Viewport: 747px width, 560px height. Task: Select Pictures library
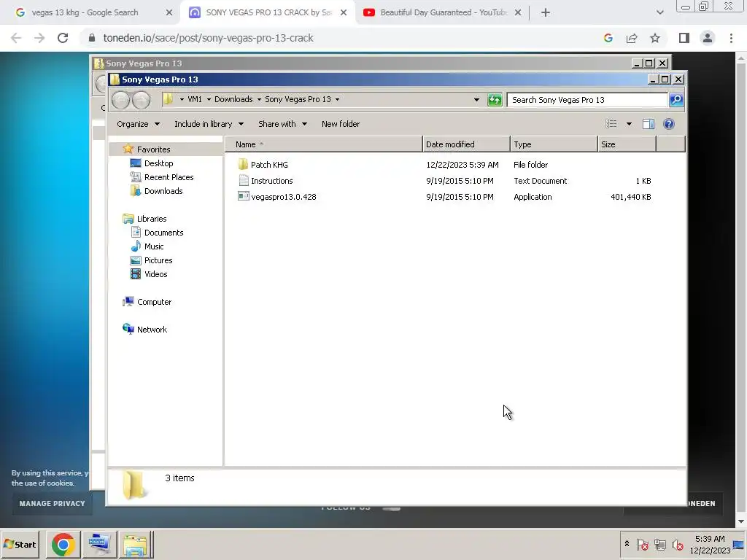(158, 260)
